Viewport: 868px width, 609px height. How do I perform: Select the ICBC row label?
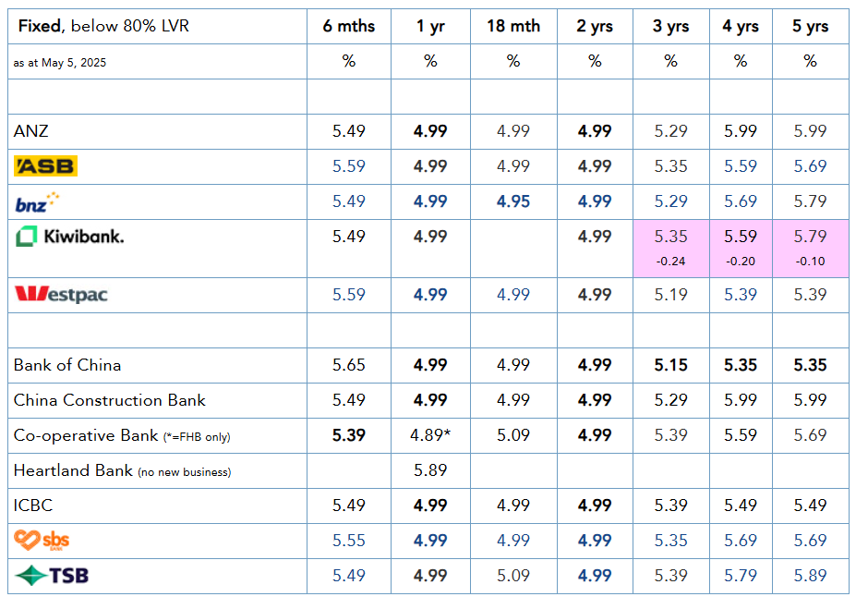click(x=33, y=505)
